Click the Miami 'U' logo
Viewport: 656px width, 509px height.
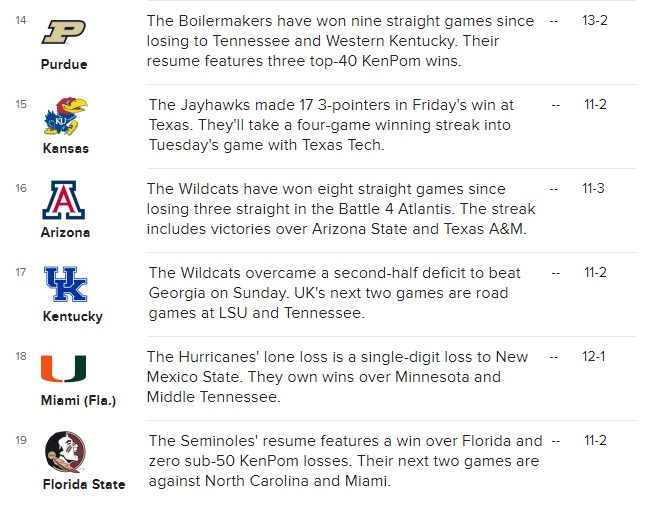tap(64, 368)
